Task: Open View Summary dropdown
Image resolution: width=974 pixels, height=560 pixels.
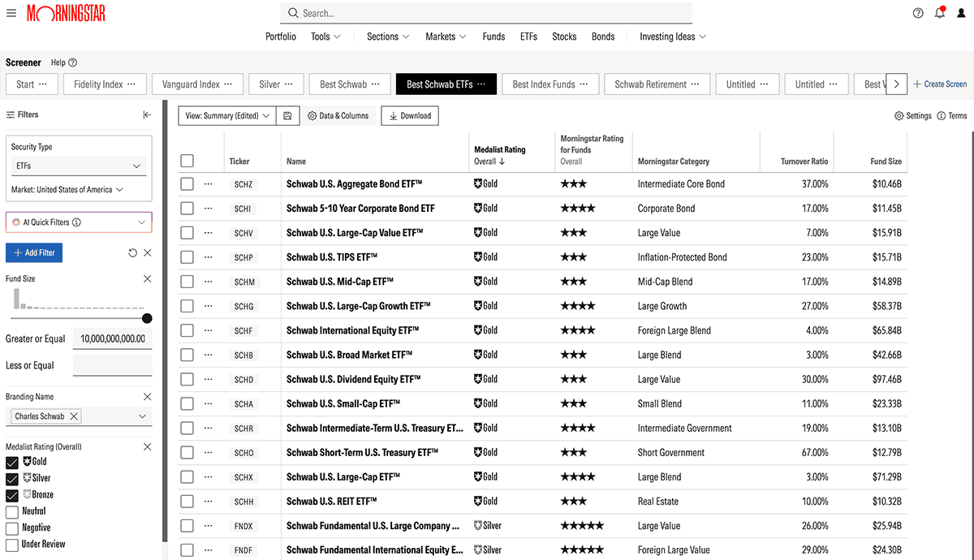Action: tap(227, 116)
